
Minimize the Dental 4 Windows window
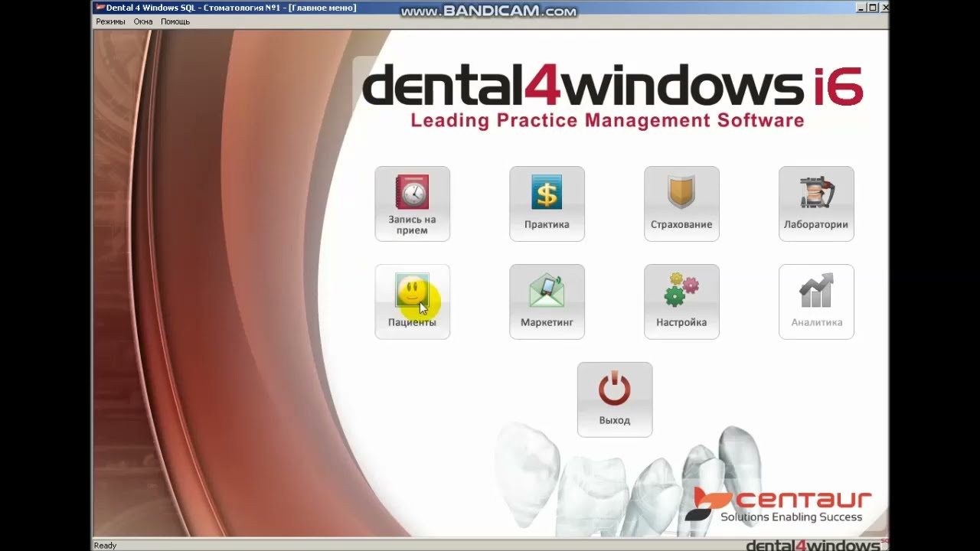coord(861,8)
